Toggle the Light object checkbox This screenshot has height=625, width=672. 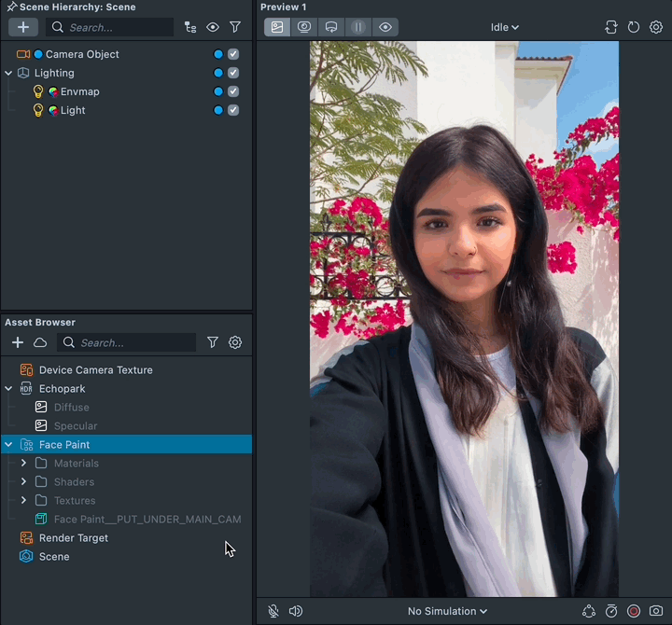[233, 110]
